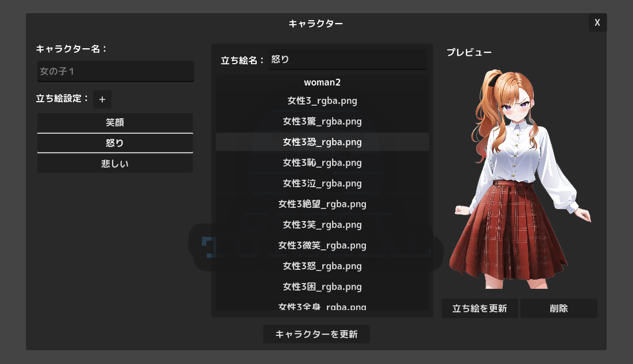633x364 pixels.
Task: Select 女性3泣_rgba.png image file
Action: 322,184
